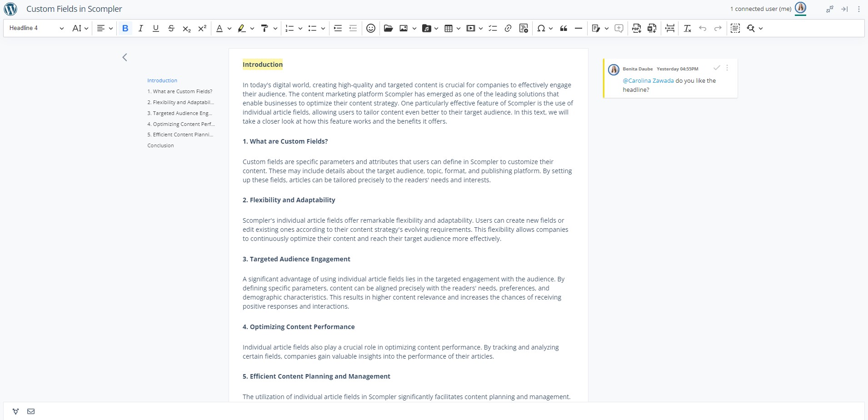This screenshot has height=420, width=868.
Task: Open the Headline 4 style dropdown
Action: click(36, 28)
